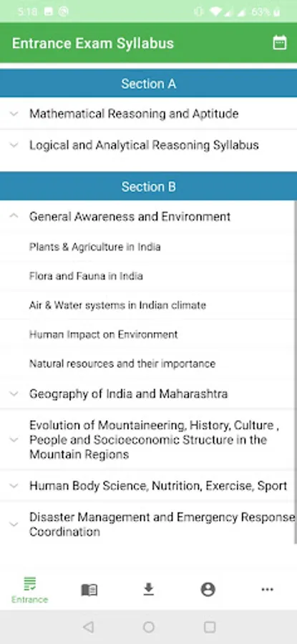Expand Geography of India and Maharashtra
This screenshot has height=644, width=297.
(148, 394)
